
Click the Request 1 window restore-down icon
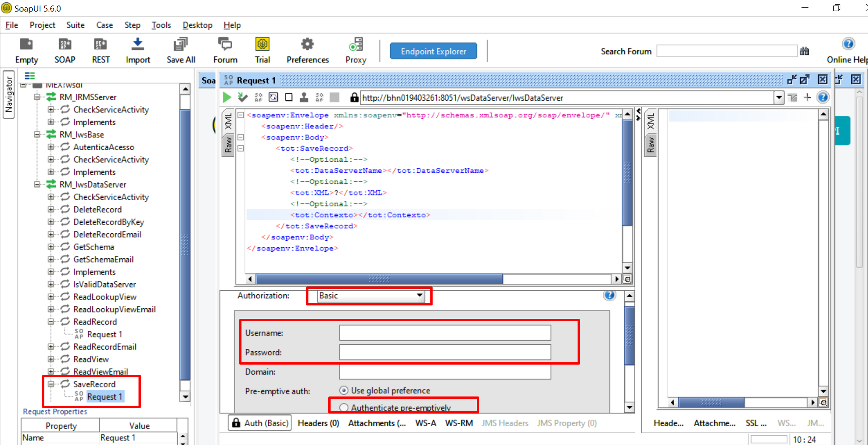pyautogui.click(x=792, y=79)
